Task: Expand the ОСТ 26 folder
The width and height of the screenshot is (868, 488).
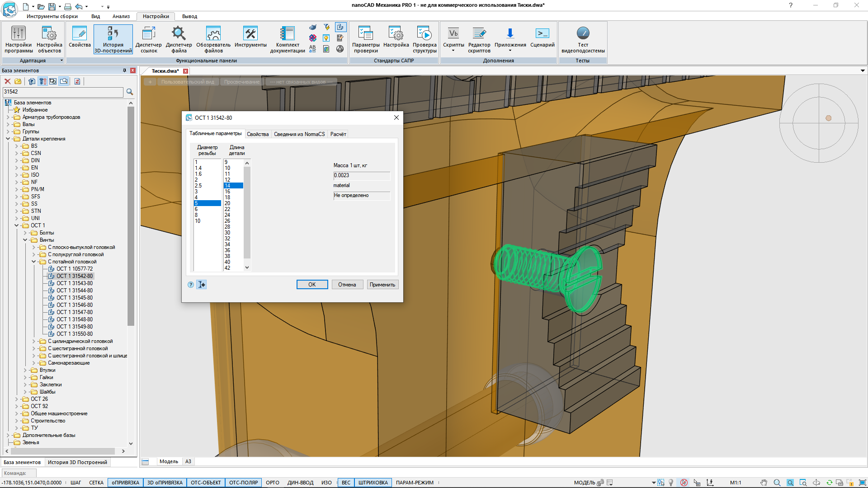Action: click(x=17, y=399)
